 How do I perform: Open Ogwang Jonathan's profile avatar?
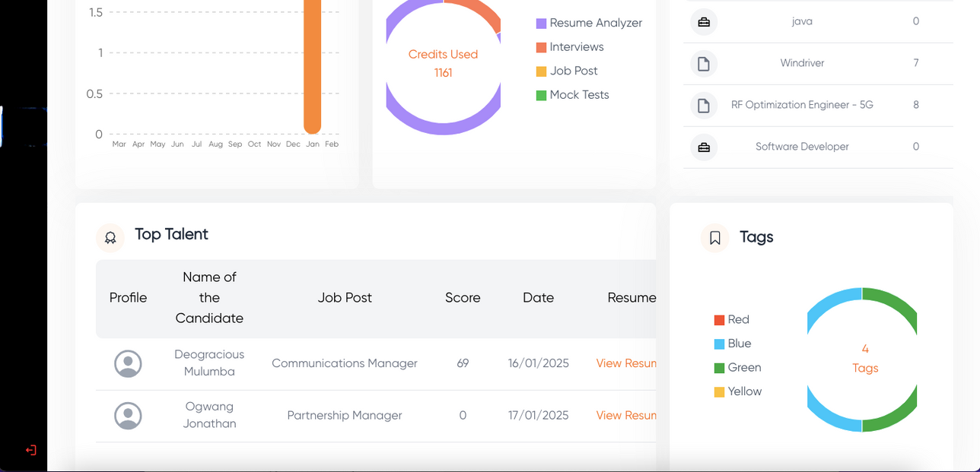[128, 416]
